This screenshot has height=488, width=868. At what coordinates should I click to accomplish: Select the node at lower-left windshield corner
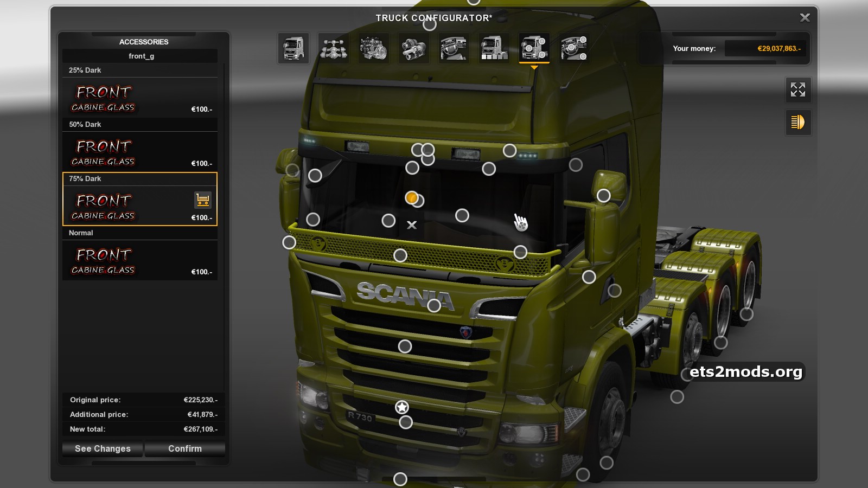313,220
